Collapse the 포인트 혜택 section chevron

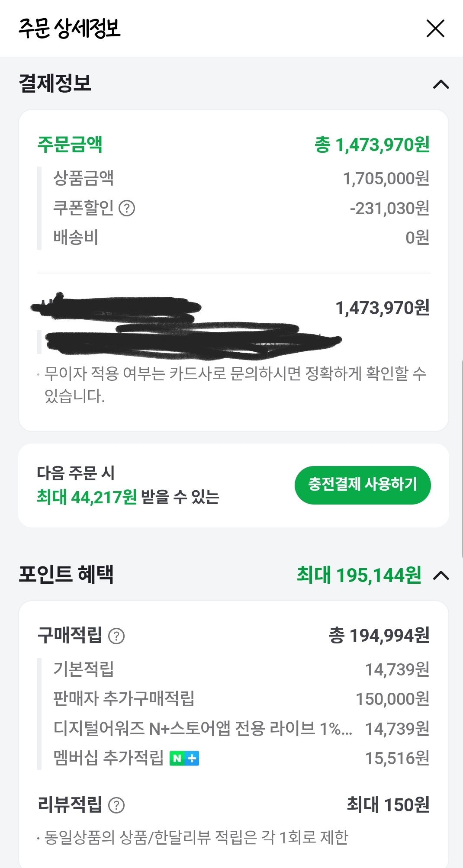pos(441,575)
